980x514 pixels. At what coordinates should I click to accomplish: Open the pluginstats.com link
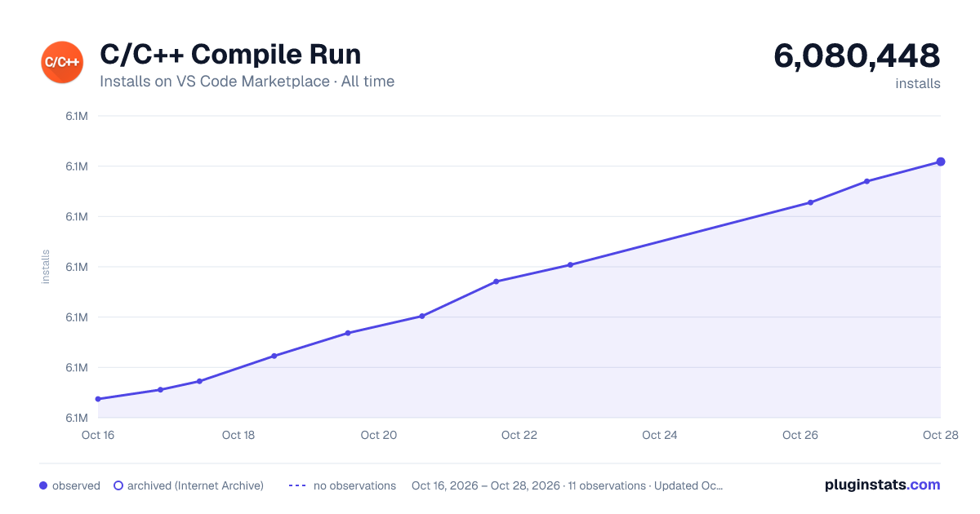883,485
